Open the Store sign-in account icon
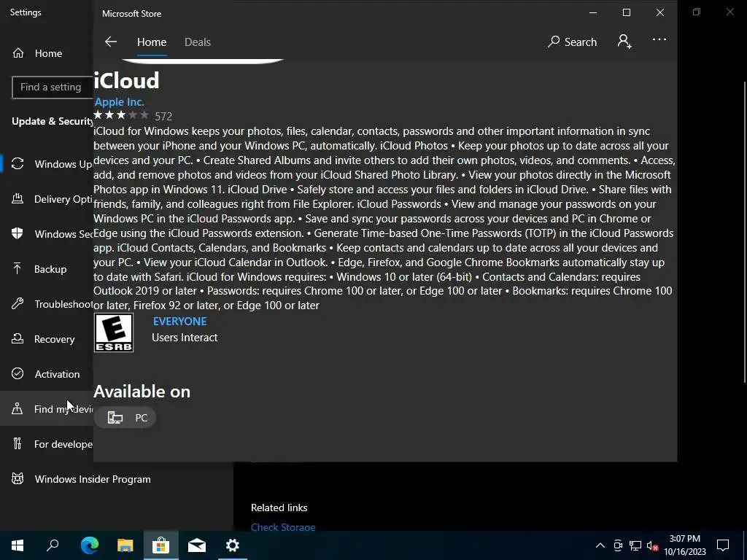 tap(624, 42)
